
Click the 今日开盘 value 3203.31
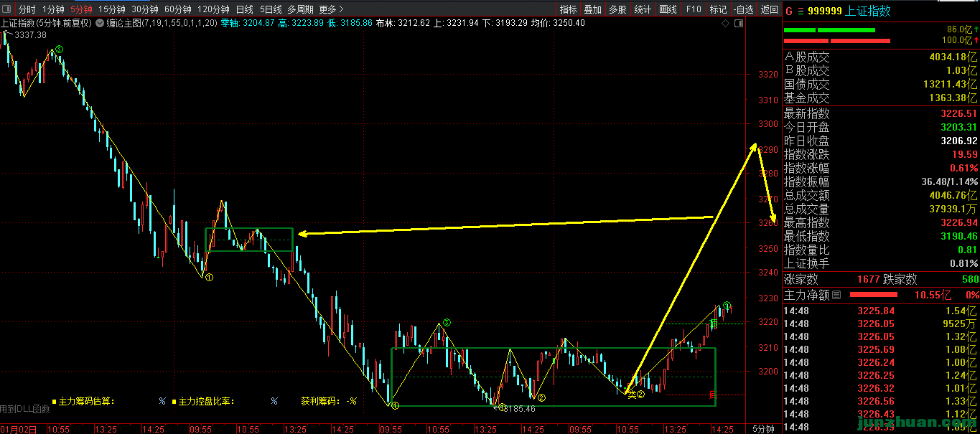point(959,127)
